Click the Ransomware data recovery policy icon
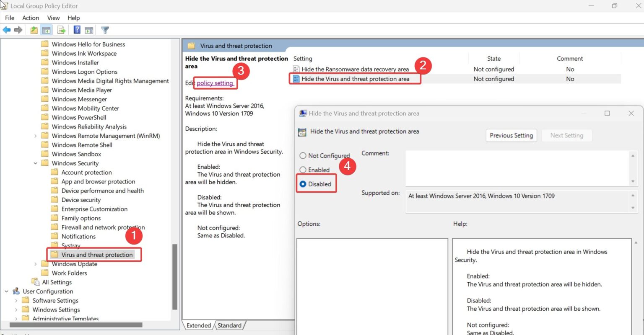Screen dimensions: 644x335 pos(296,69)
